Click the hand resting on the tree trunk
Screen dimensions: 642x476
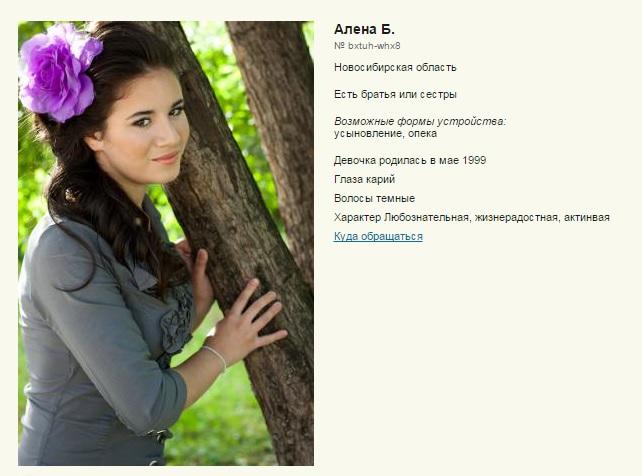tap(248, 317)
